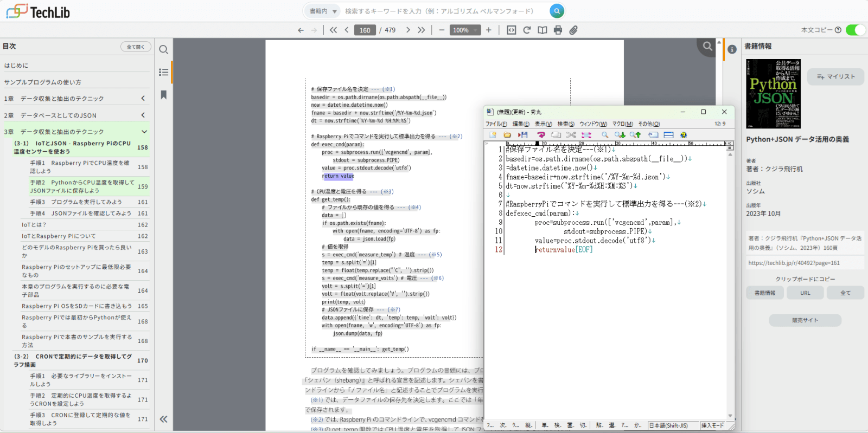Click the book information (i) icon
The width and height of the screenshot is (868, 433).
point(732,49)
